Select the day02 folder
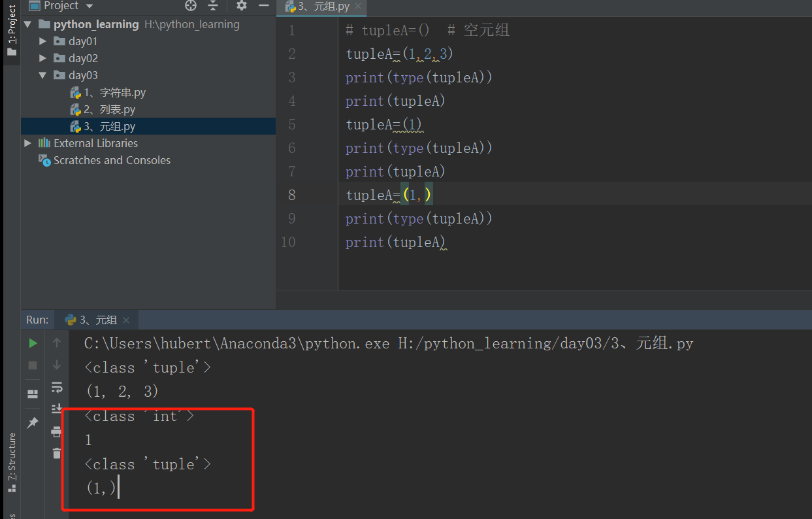 tap(83, 58)
